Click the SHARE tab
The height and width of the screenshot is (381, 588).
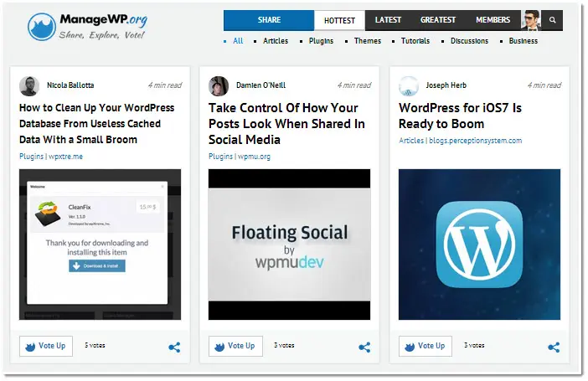pos(269,20)
